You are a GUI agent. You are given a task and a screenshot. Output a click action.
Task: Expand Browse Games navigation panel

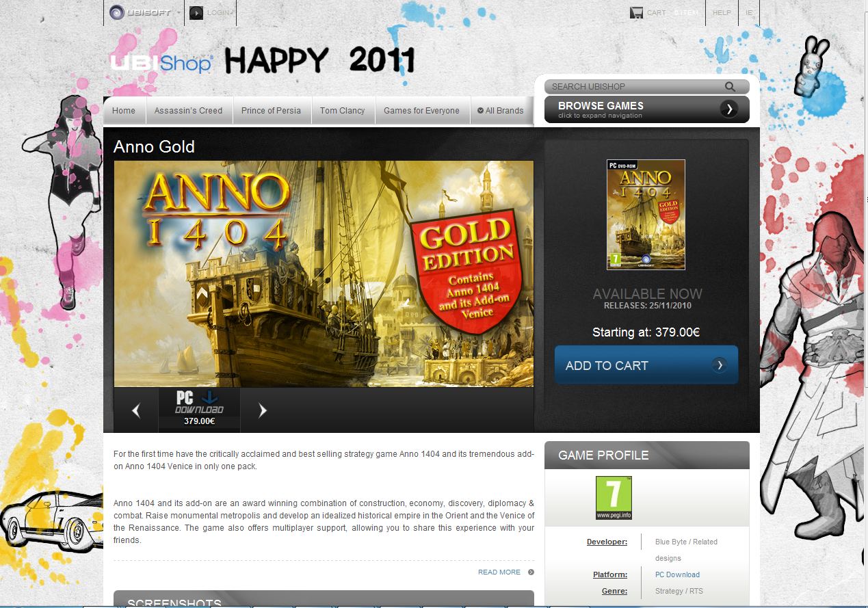click(647, 109)
